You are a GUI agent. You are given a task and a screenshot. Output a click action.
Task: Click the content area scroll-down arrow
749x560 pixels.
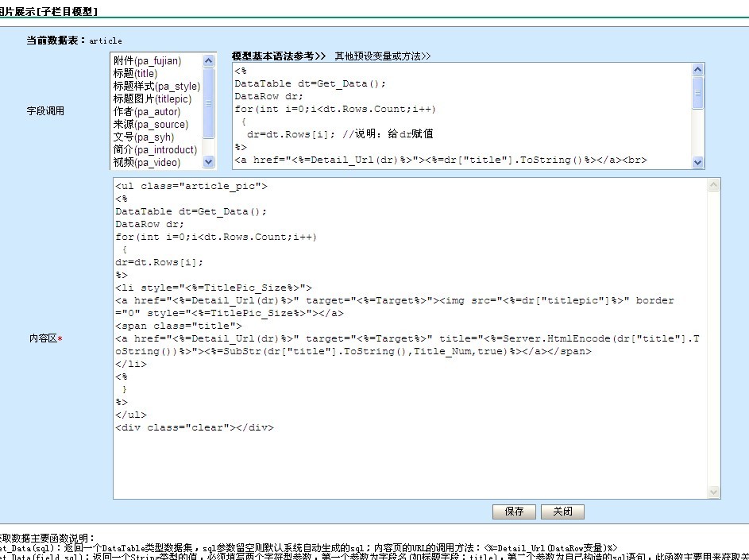pos(714,492)
